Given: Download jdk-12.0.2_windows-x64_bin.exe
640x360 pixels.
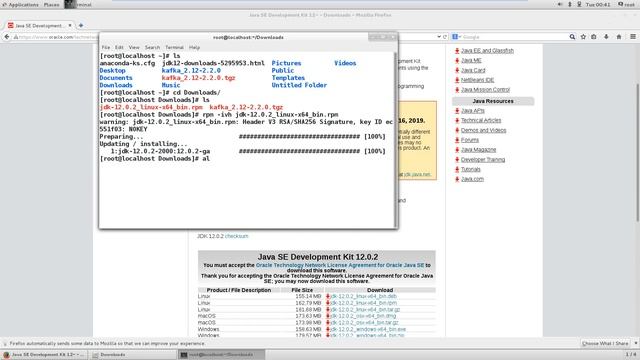Looking at the screenshot, I should pyautogui.click(x=368, y=329).
